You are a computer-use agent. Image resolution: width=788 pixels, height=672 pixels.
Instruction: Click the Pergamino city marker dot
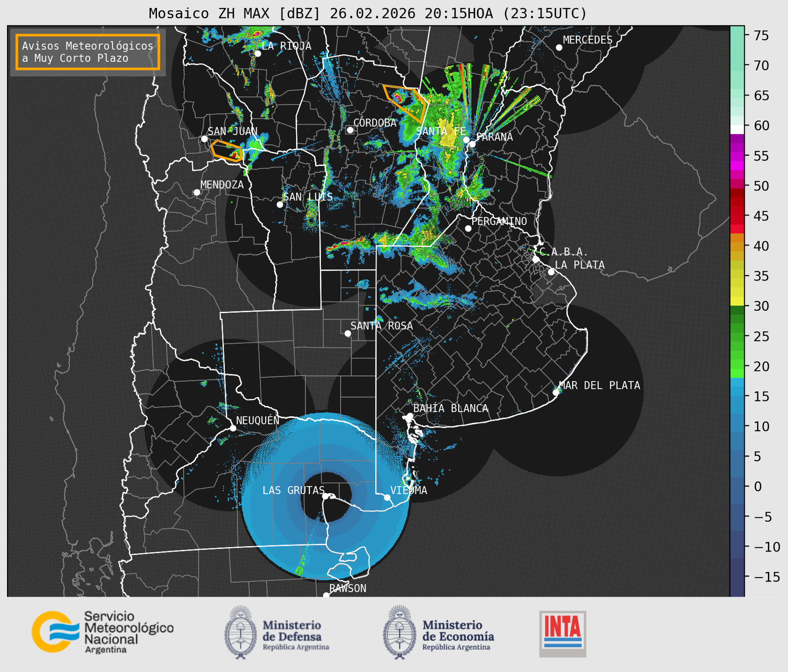(468, 229)
